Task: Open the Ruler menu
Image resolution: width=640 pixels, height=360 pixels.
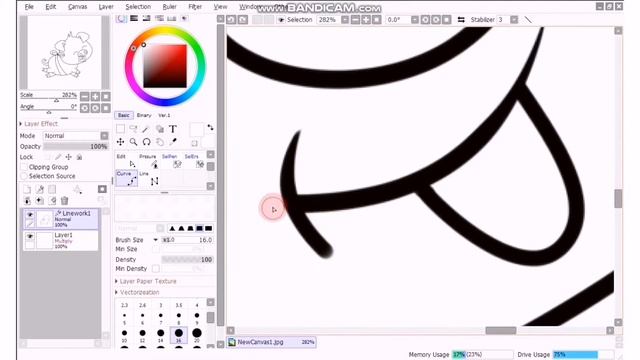Action: click(169, 7)
